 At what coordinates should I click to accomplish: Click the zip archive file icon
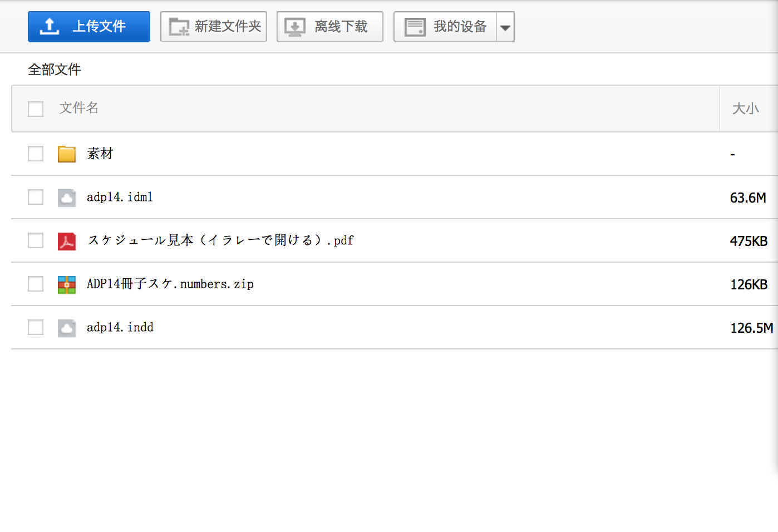(x=67, y=284)
